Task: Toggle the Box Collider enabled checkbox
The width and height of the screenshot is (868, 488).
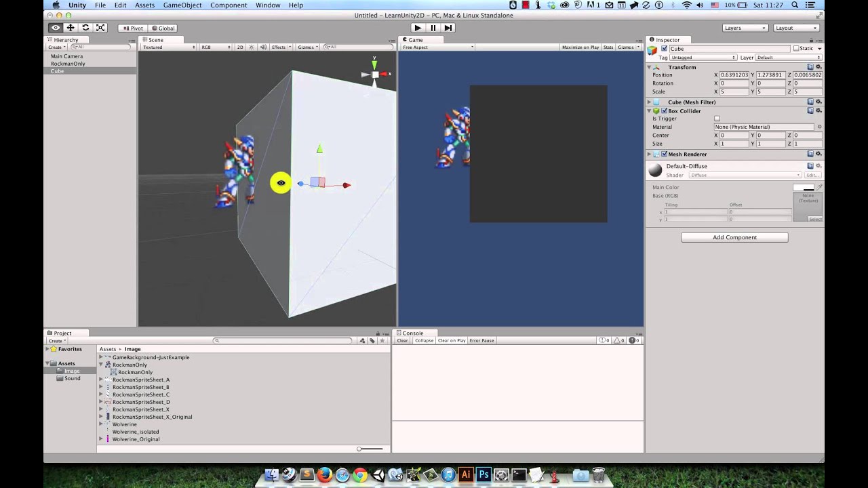Action: click(665, 110)
